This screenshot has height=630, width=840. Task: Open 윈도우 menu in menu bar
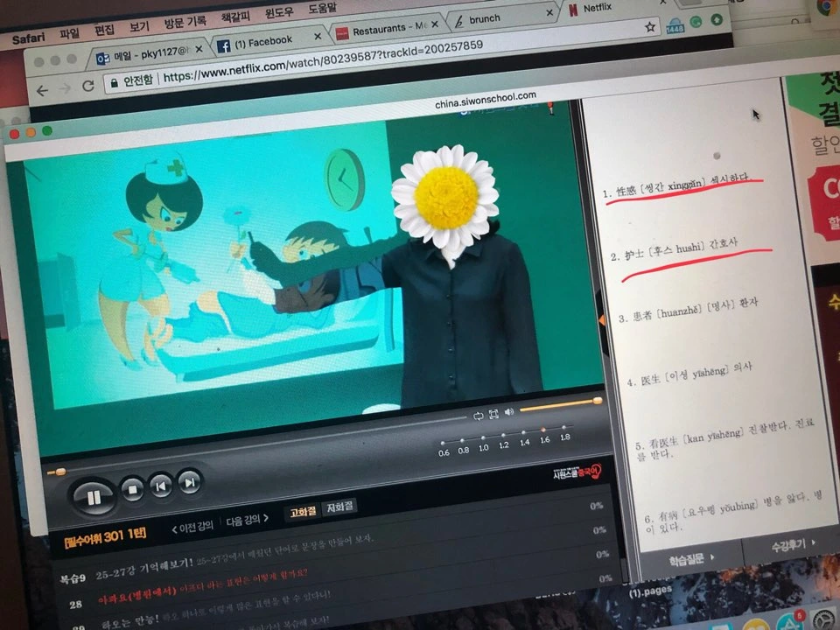279,13
